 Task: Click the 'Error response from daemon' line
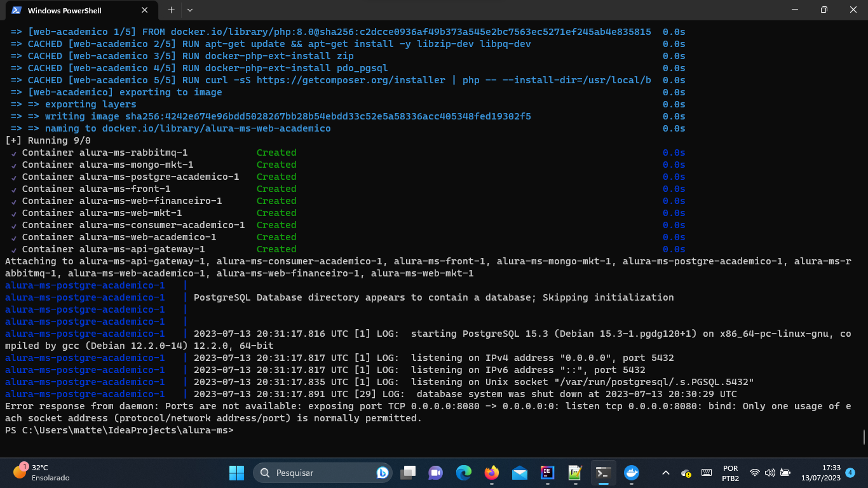click(428, 412)
